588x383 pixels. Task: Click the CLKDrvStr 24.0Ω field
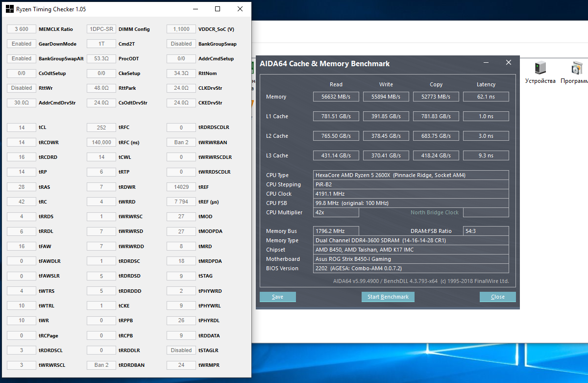coord(181,88)
